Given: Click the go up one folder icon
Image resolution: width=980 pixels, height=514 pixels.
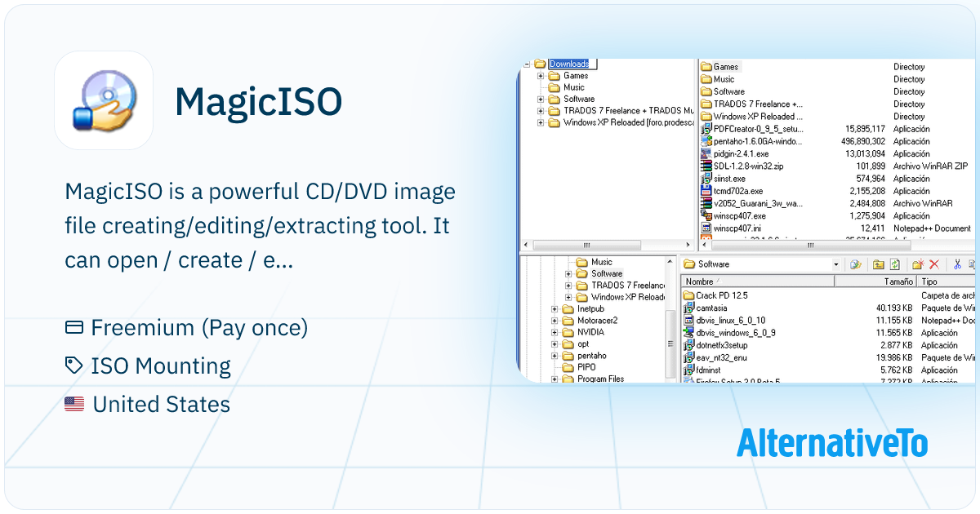Looking at the screenshot, I should point(878,264).
